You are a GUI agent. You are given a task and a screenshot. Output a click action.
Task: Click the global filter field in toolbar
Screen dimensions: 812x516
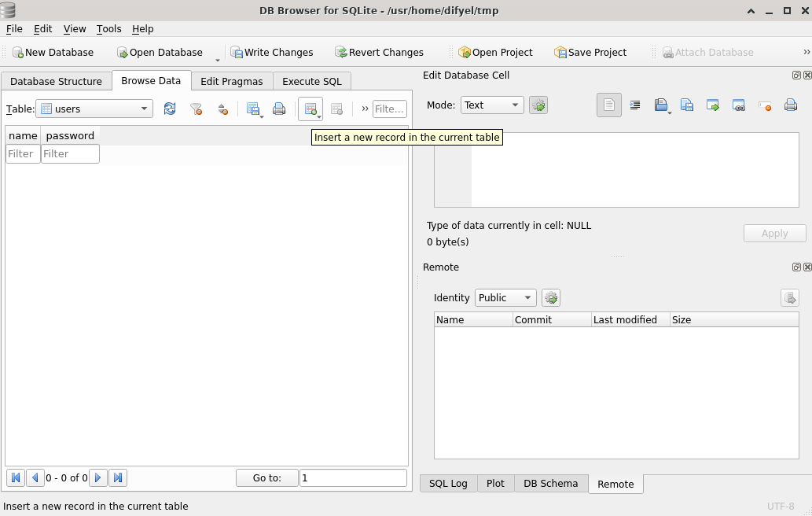pyautogui.click(x=389, y=109)
